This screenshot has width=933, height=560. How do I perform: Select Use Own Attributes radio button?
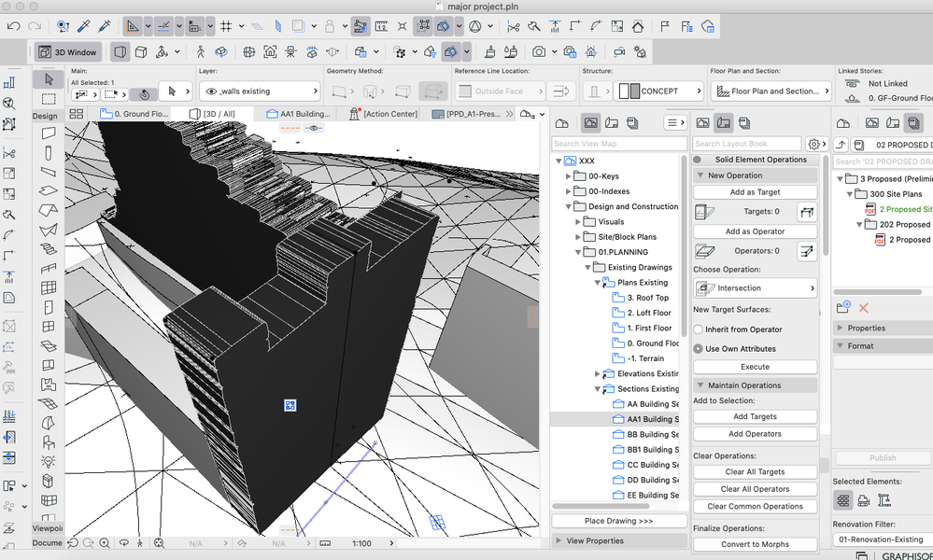coord(699,348)
